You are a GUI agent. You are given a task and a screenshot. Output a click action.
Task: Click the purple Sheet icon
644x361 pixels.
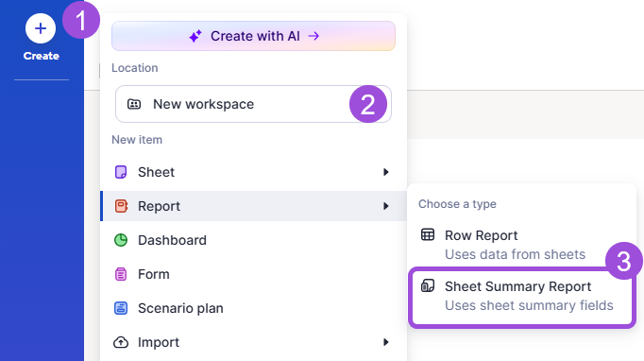point(121,172)
